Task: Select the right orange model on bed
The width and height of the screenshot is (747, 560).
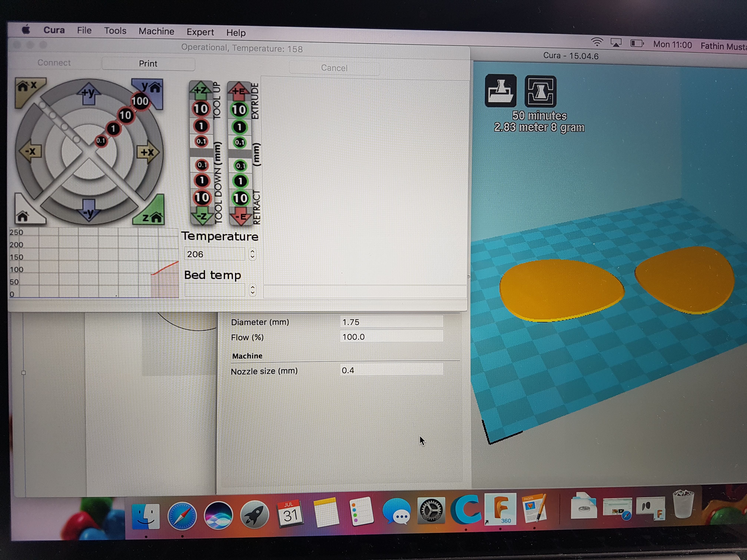Action: click(685, 280)
